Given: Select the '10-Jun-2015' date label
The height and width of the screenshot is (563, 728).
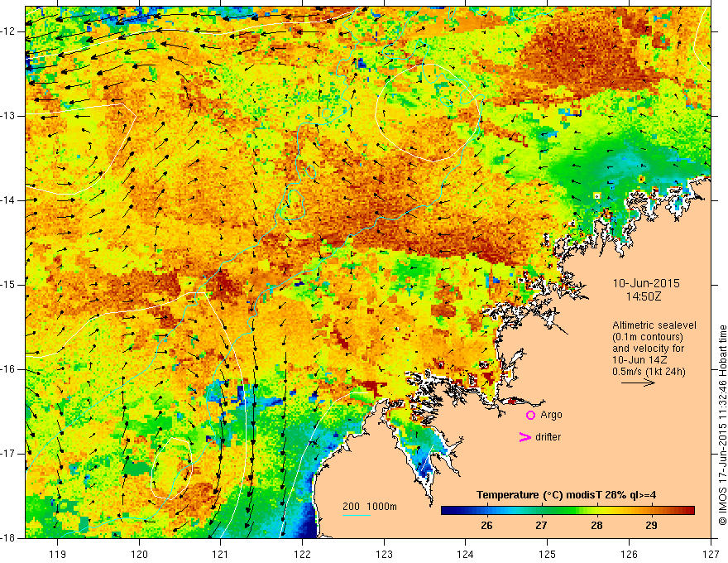Looking at the screenshot, I should point(646,283).
